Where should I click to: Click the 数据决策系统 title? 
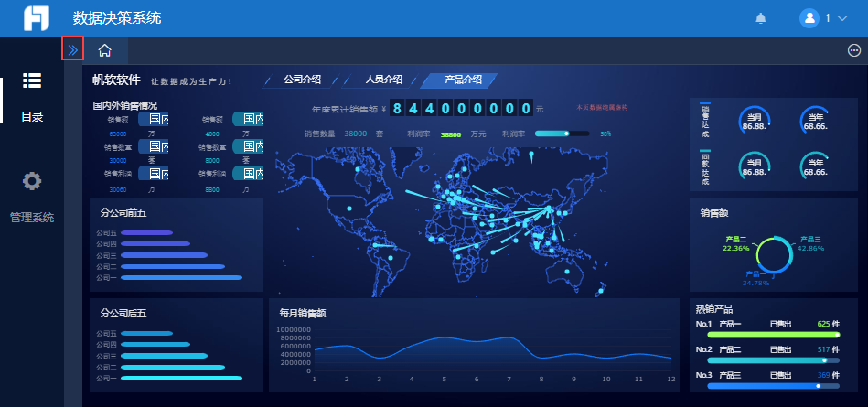117,17
